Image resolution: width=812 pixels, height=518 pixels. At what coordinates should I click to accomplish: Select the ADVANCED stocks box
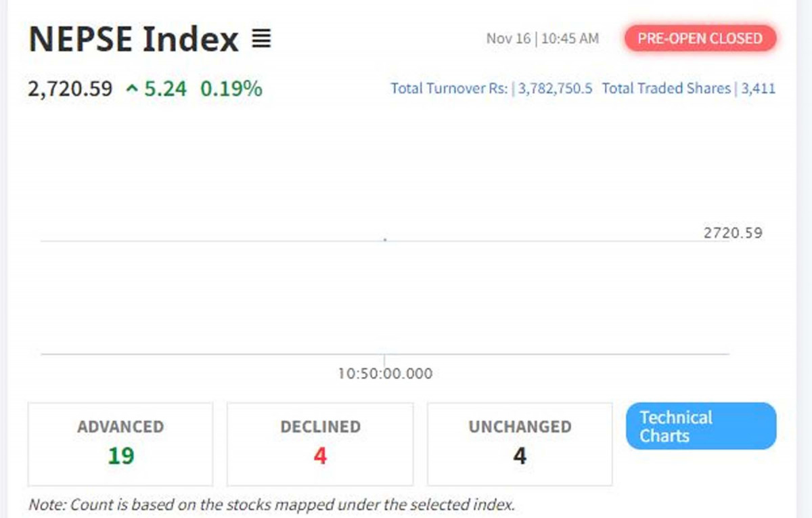(120, 444)
